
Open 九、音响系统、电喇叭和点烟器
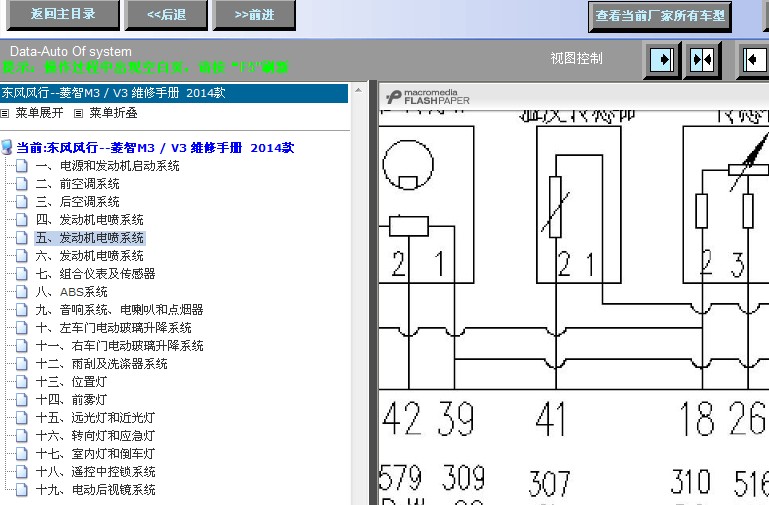click(120, 309)
